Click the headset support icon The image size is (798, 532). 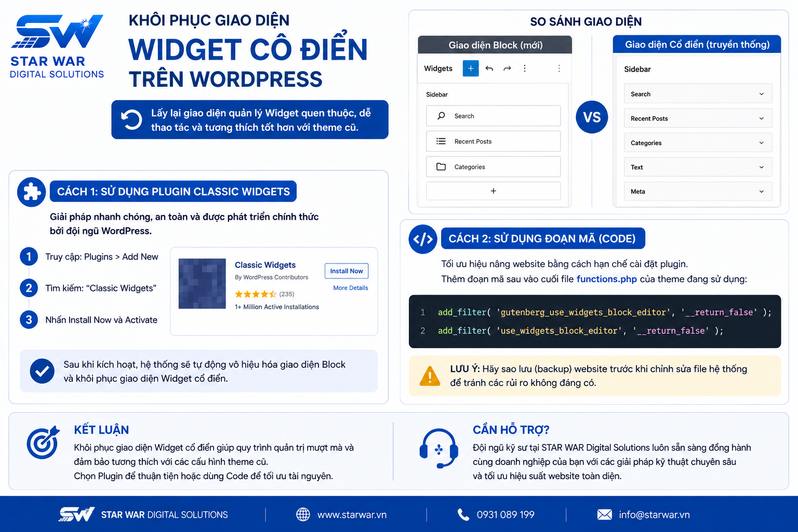coord(438,448)
